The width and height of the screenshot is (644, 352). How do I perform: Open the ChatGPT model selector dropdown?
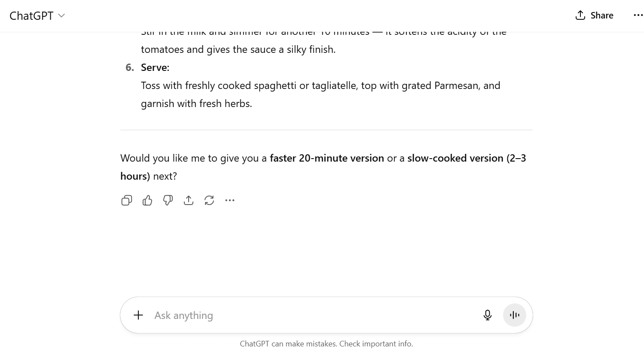[x=61, y=15]
